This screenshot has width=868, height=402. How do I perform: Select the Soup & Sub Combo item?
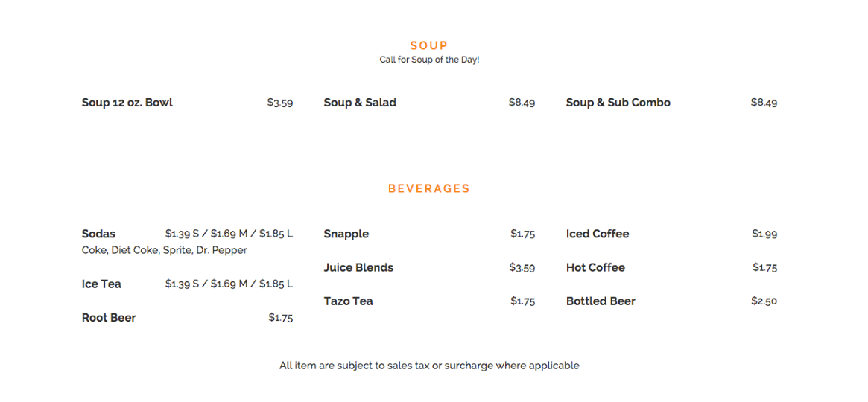tap(618, 103)
